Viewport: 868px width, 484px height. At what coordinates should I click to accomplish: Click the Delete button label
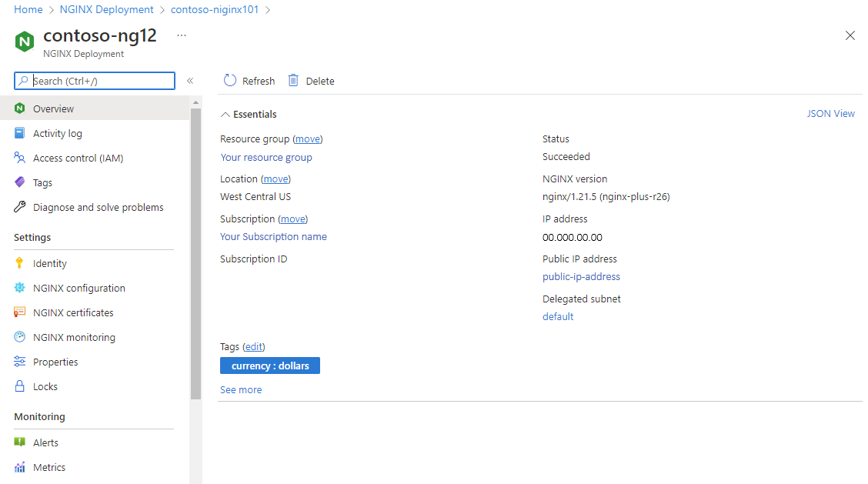tap(320, 81)
